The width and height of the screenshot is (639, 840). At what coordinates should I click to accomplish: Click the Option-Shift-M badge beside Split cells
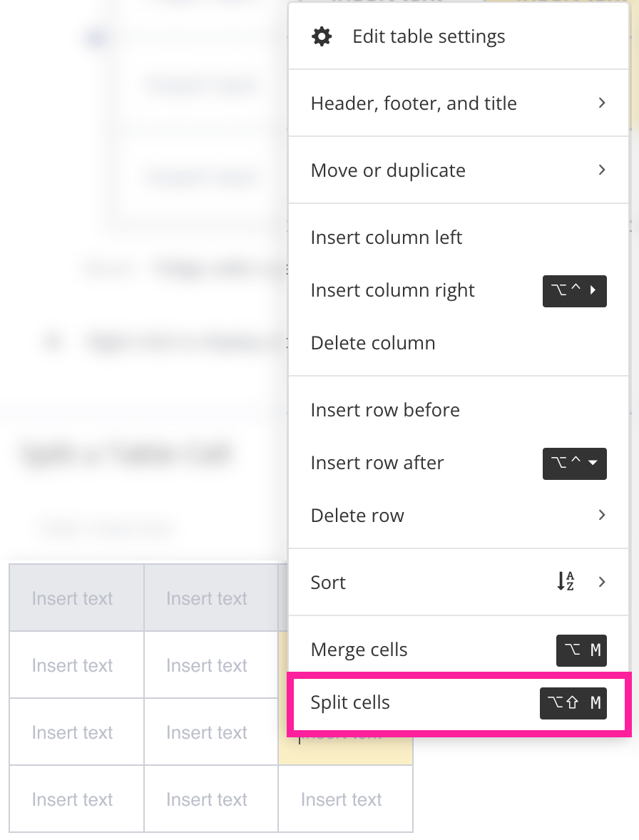(x=573, y=703)
